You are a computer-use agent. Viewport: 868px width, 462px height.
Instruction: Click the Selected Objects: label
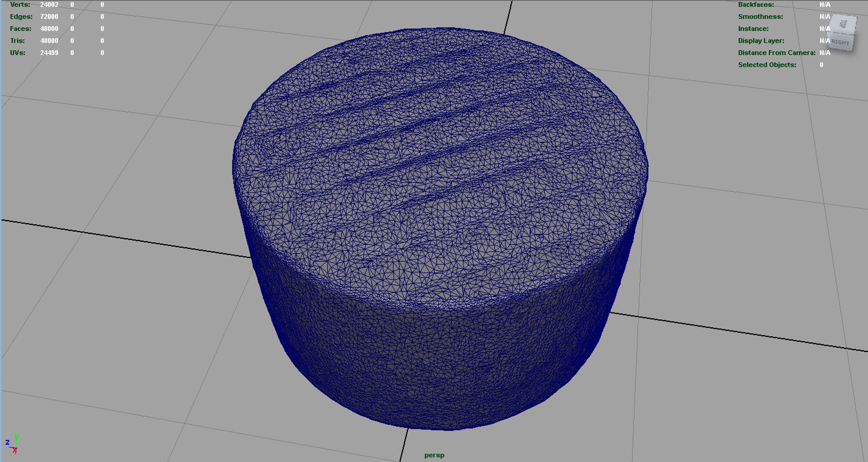(767, 65)
